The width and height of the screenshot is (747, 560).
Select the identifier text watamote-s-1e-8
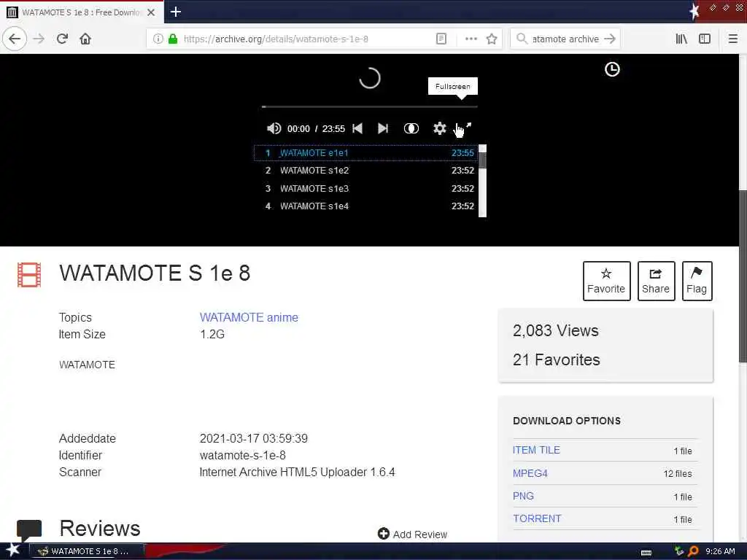point(242,456)
